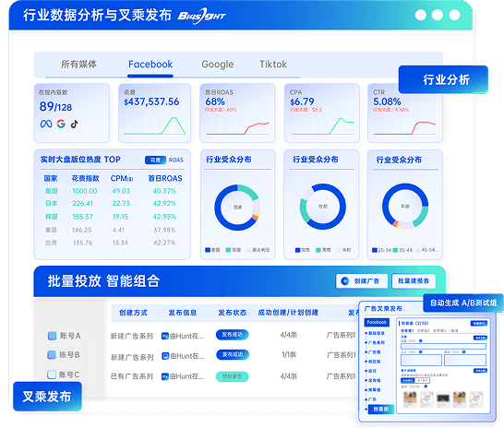Click the 42.27% value in 台湾 row
This screenshot has height=428, width=504.
[164, 243]
